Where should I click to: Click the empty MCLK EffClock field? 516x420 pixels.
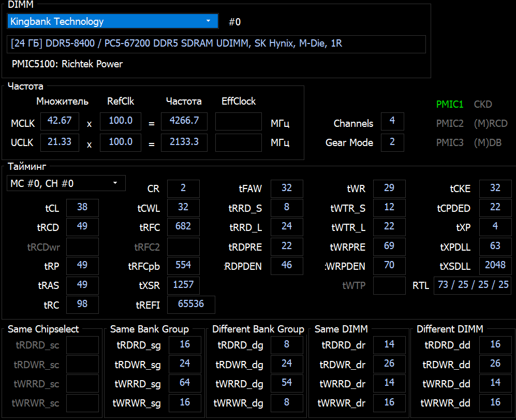(239, 121)
